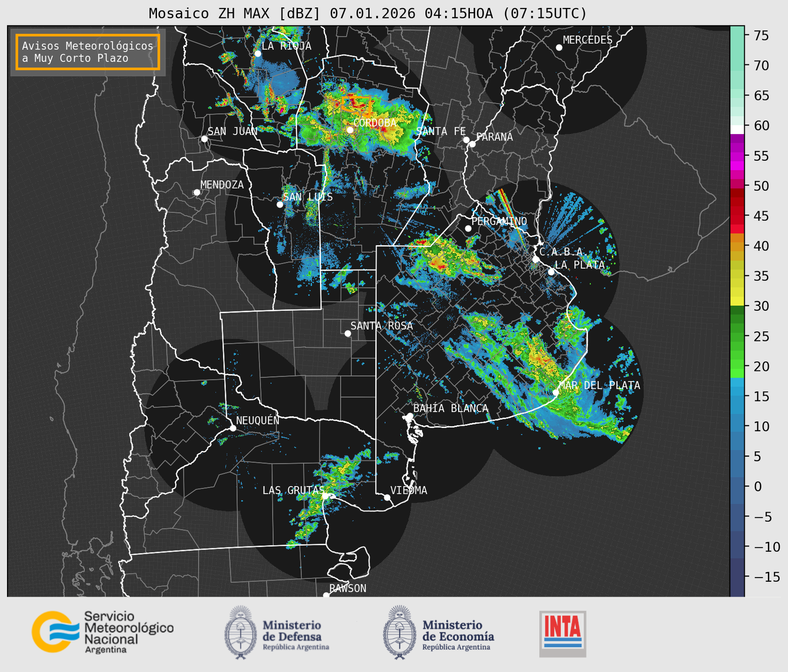Click the green 25 dBZ color band
788x672 pixels.
(737, 336)
